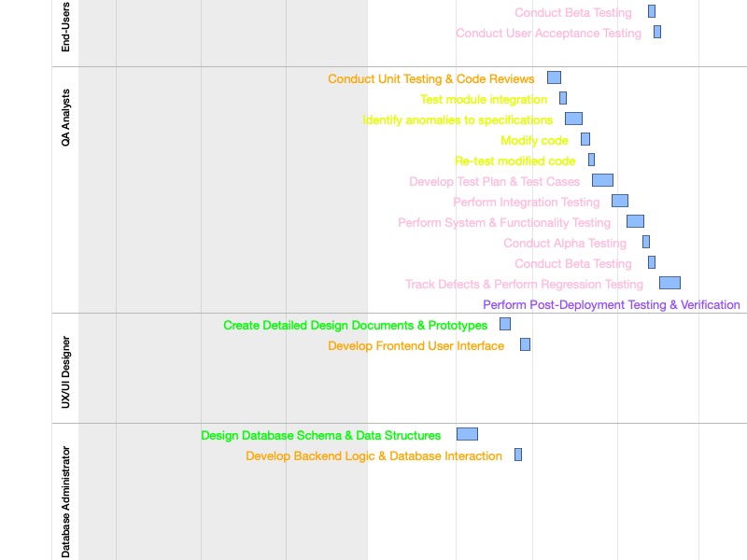Click the Track Defects & Perform Regression Testing bar
Viewport: 747px width, 560px height.
pyautogui.click(x=669, y=283)
